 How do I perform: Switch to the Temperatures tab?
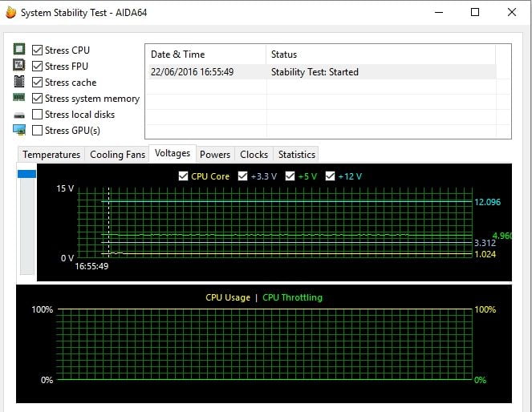pyautogui.click(x=51, y=155)
